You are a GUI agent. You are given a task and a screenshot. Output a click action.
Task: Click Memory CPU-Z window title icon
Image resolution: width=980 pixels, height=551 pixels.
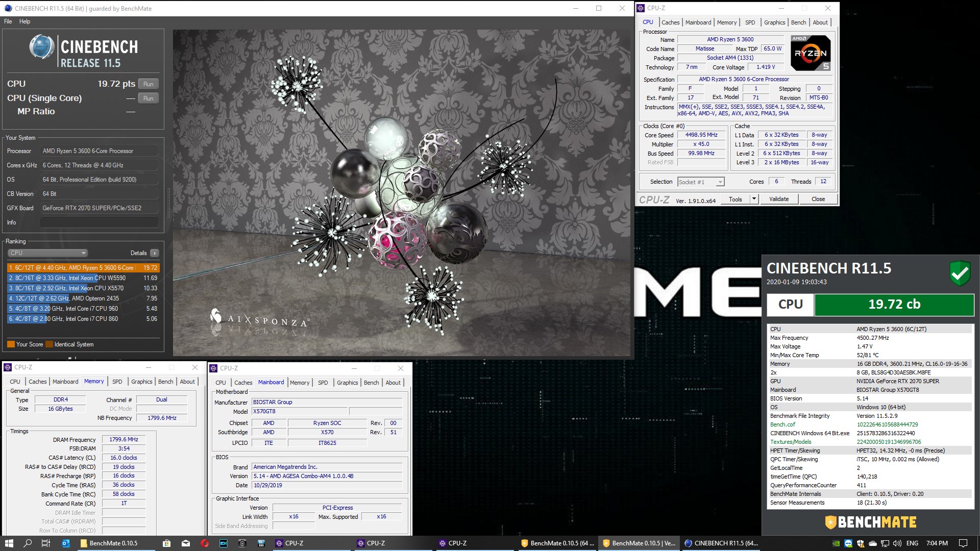8,367
